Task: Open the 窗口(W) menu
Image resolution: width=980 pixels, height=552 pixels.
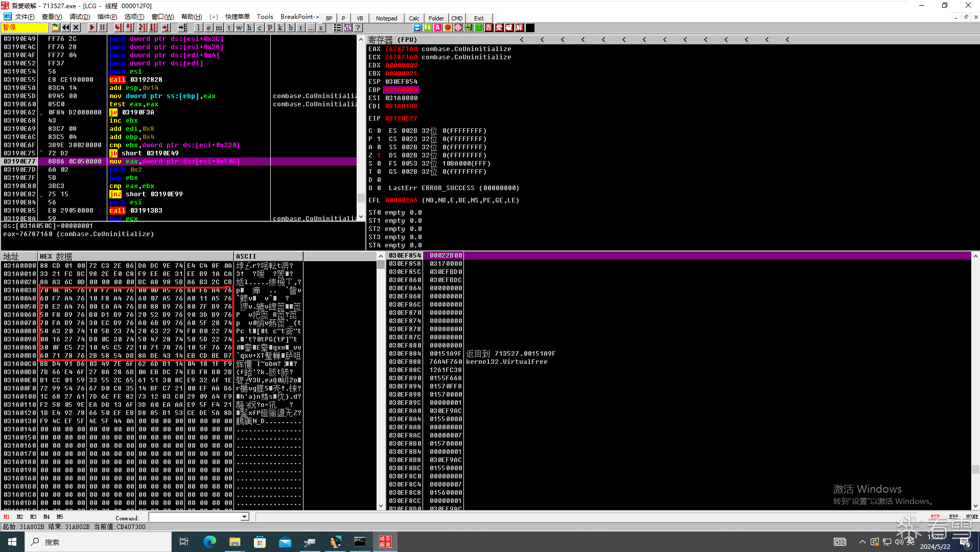Action: click(163, 17)
